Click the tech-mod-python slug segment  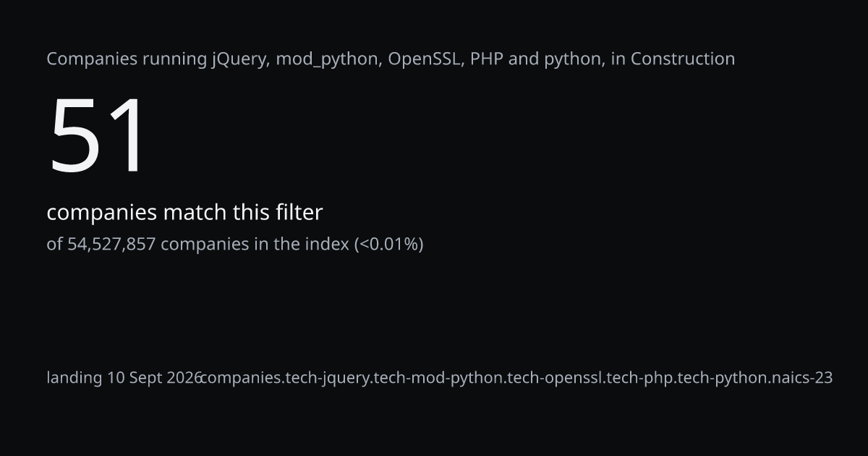(439, 378)
